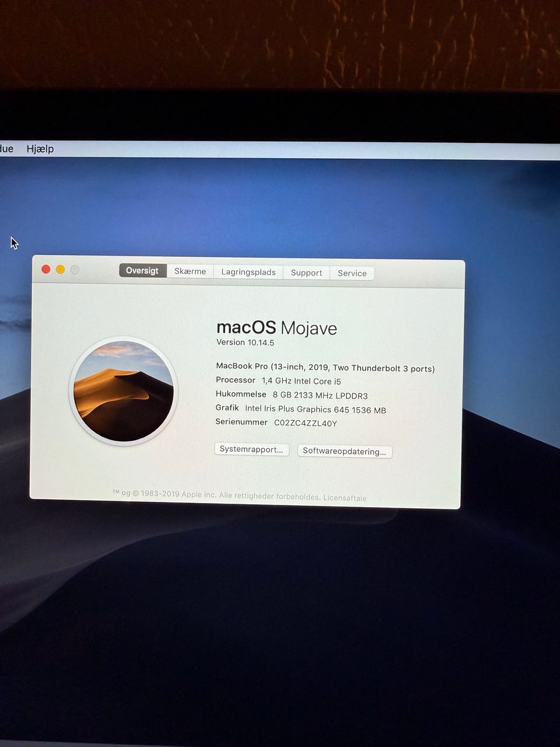Minimize window with the yellow button
560x747 pixels.
pos(60,269)
